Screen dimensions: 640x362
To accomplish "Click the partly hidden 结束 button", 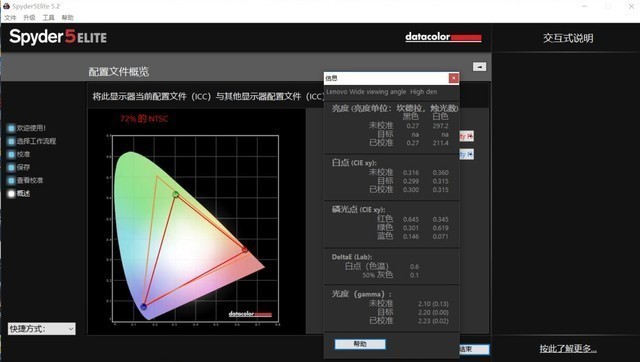I will (x=474, y=349).
